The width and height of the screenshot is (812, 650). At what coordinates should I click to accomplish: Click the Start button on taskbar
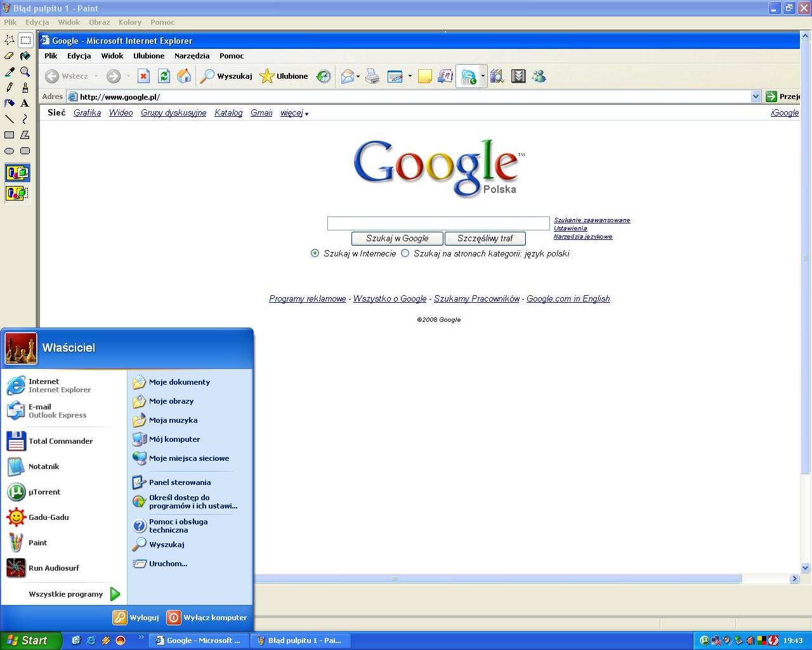click(x=30, y=640)
